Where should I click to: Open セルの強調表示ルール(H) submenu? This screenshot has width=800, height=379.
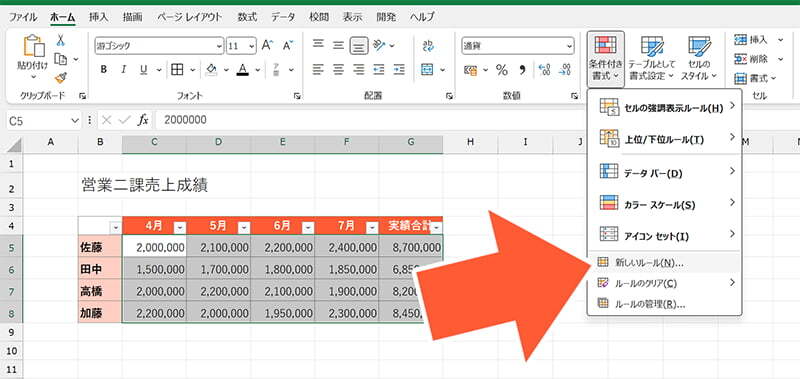(x=664, y=108)
